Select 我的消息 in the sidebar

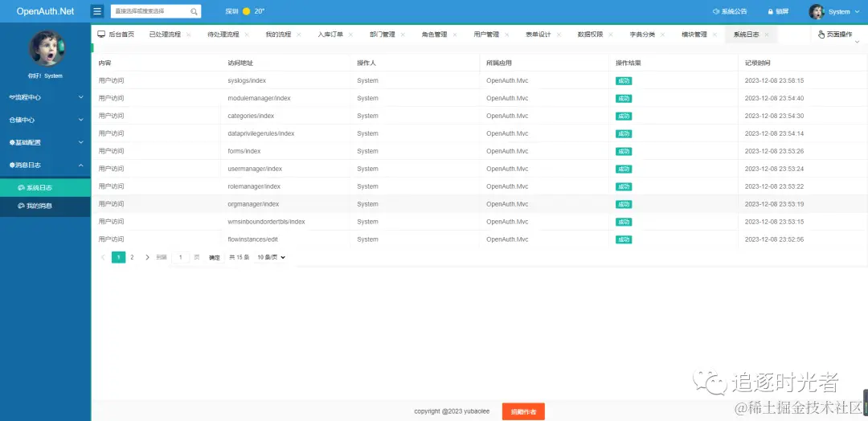click(x=45, y=206)
